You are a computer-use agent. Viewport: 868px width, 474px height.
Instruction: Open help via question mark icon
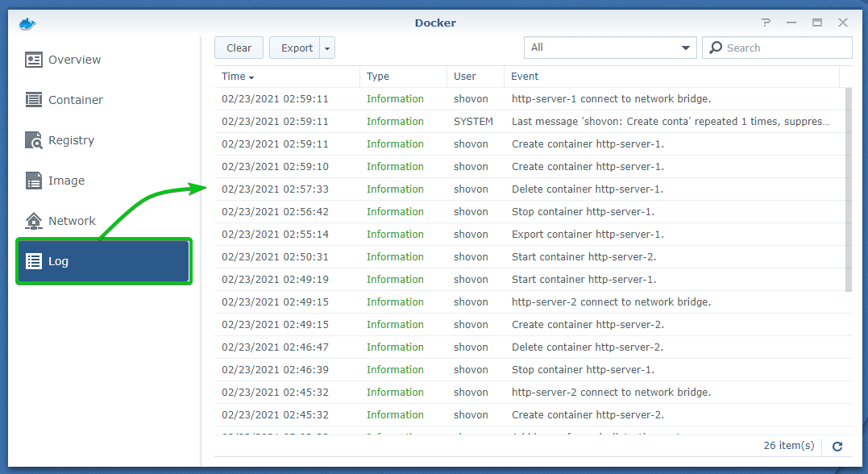pos(766,23)
